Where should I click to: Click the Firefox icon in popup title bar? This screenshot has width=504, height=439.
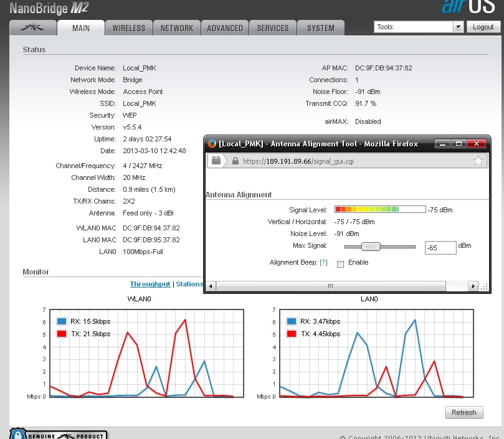pyautogui.click(x=212, y=143)
